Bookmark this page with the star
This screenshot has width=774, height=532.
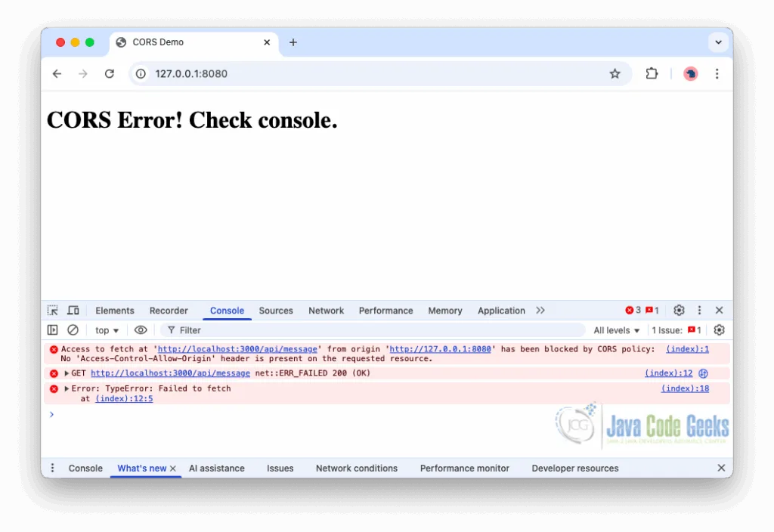[615, 74]
